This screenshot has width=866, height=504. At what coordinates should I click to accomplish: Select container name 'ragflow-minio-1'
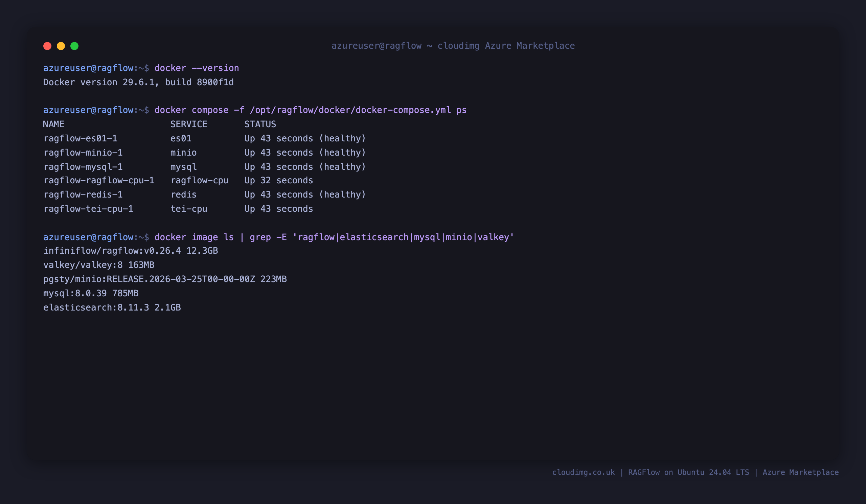[x=83, y=153]
